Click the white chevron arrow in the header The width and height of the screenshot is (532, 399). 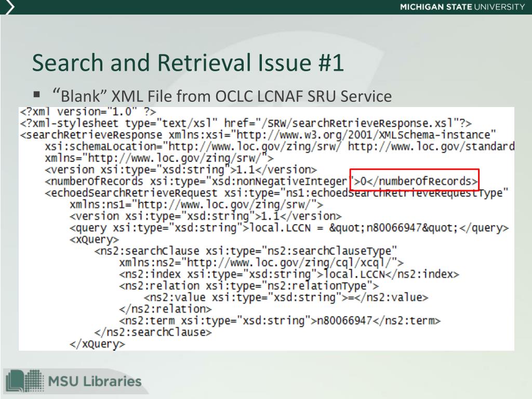(10, 7)
